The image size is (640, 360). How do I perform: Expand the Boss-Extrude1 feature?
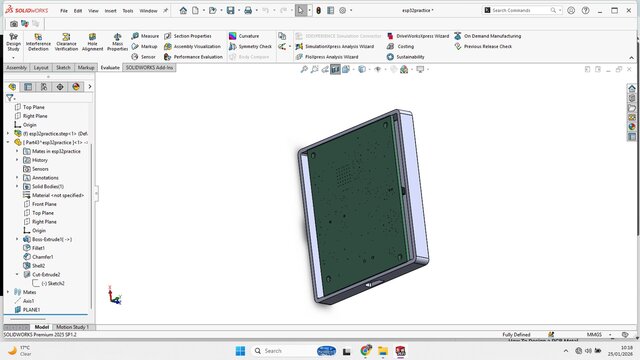17,239
